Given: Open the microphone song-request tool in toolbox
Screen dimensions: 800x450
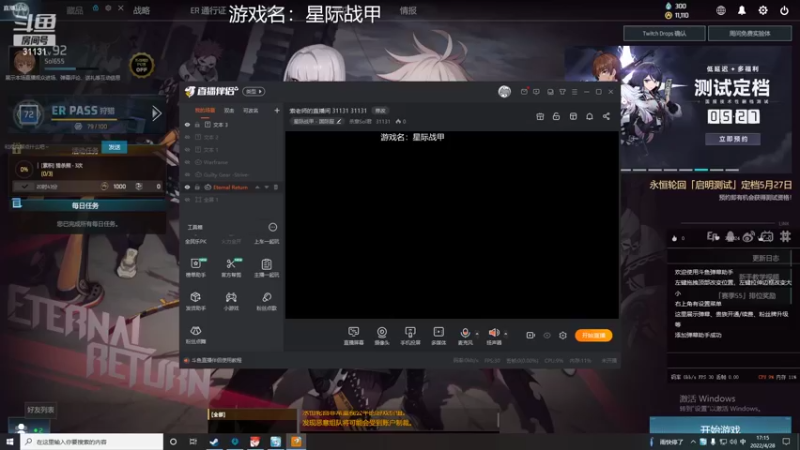Looking at the screenshot, I should (266, 301).
